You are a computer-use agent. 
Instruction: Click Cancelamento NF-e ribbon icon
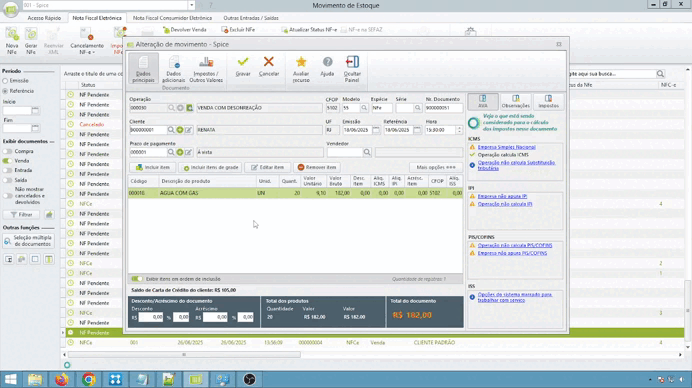(87, 41)
